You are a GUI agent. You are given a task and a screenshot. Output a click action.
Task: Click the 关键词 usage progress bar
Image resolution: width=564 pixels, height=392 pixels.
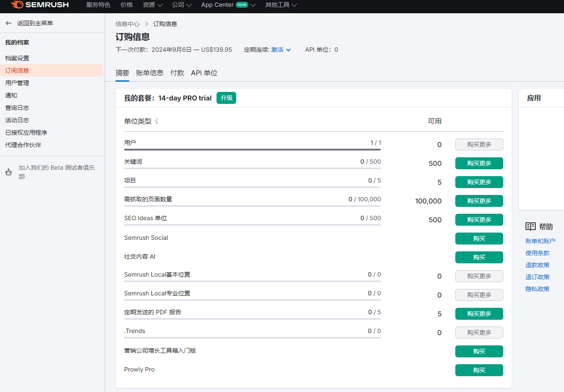(252, 168)
